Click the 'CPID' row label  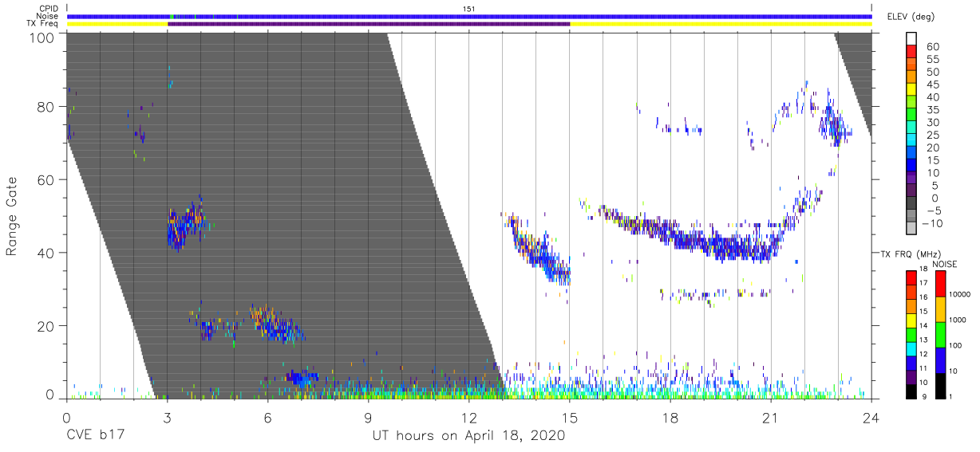(x=47, y=8)
